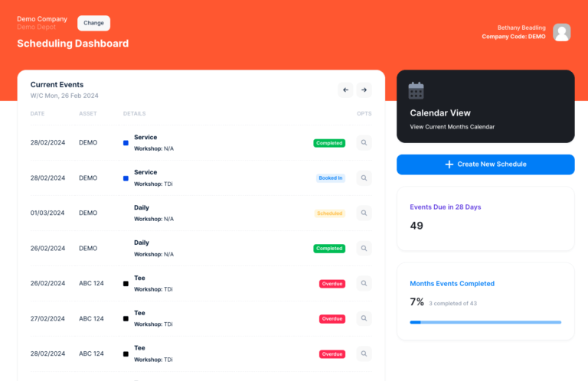Click the black color square on 26/02/2024 Tee
Image resolution: width=588 pixels, height=381 pixels.
click(126, 284)
